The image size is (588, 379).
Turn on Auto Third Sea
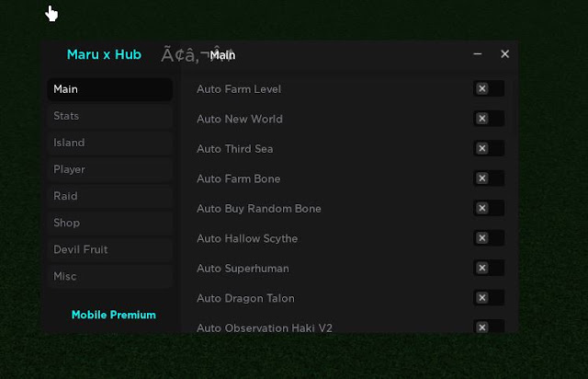[x=489, y=149]
